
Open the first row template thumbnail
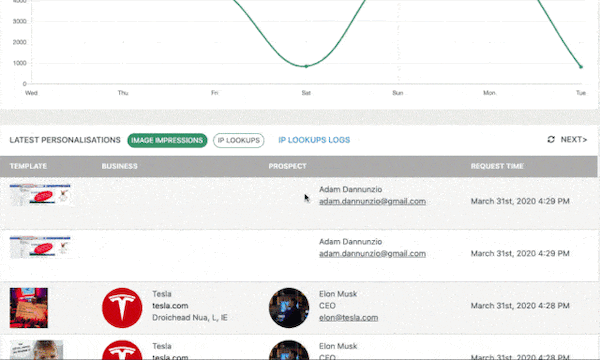[40, 195]
